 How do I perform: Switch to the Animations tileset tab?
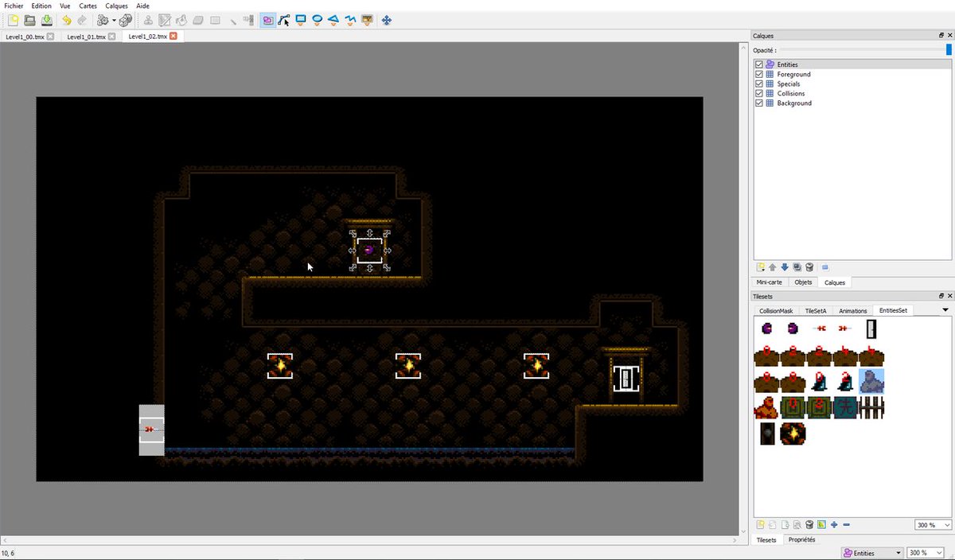(x=853, y=311)
